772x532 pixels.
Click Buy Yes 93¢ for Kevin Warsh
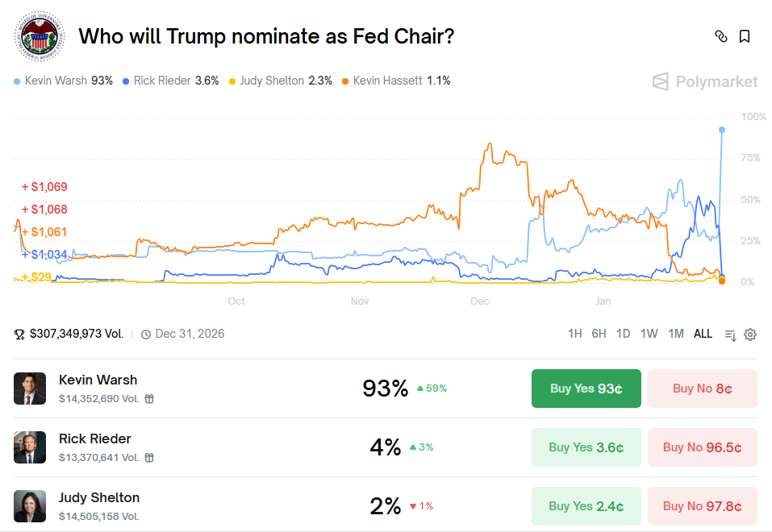[x=586, y=388]
